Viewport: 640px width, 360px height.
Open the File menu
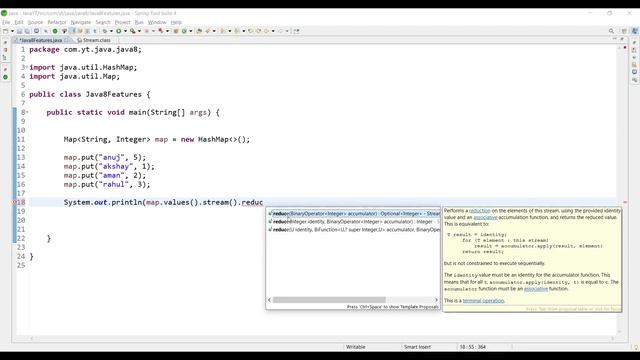tap(6, 22)
